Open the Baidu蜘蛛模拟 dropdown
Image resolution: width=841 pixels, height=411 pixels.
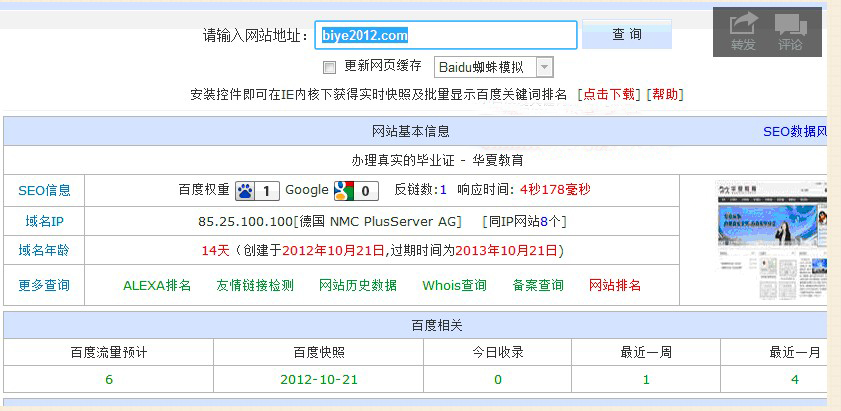click(544, 67)
